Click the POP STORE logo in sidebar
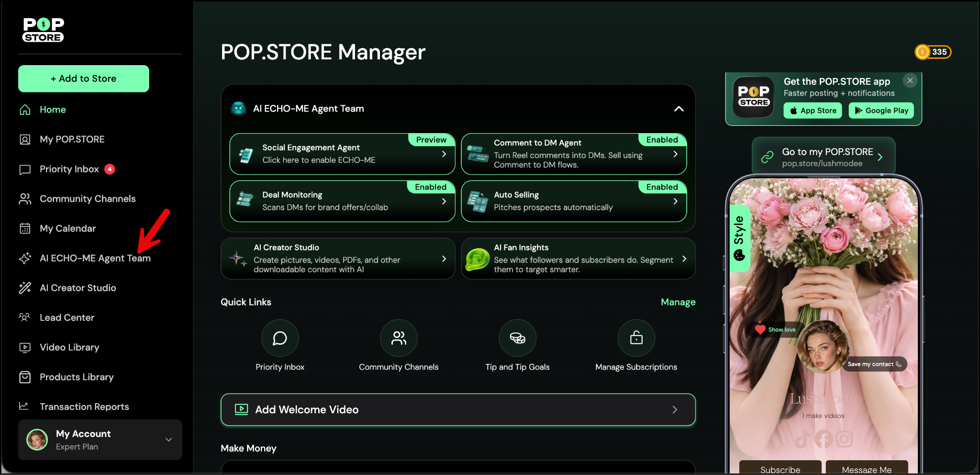This screenshot has height=475, width=980. tap(43, 30)
